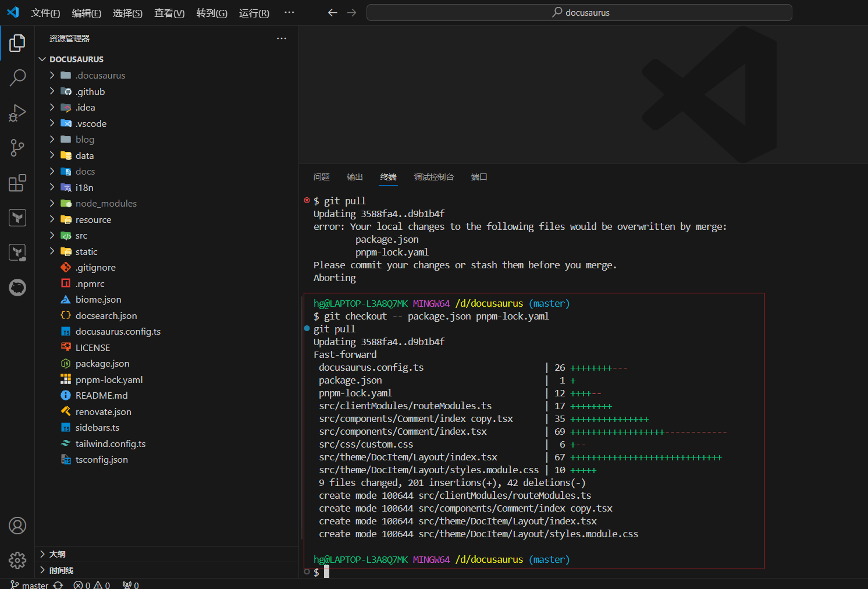Open the Manage gear icon
This screenshot has height=589, width=868.
(x=17, y=560)
